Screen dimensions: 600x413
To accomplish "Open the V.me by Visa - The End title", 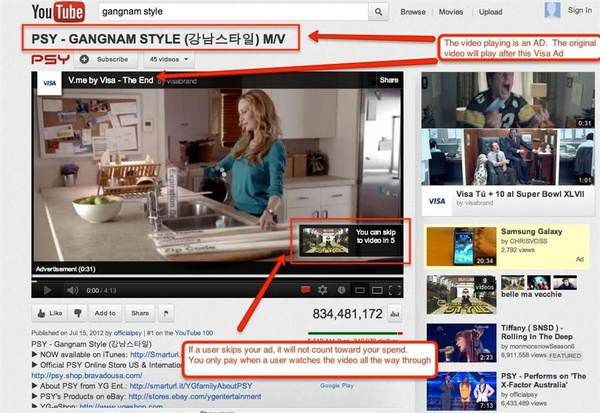I will click(x=111, y=80).
